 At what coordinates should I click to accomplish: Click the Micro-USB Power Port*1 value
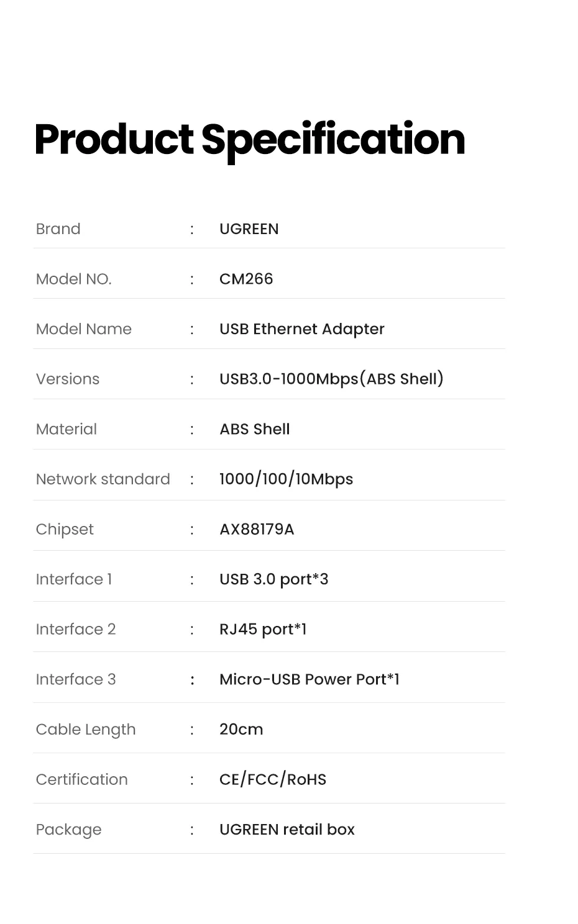[309, 679]
